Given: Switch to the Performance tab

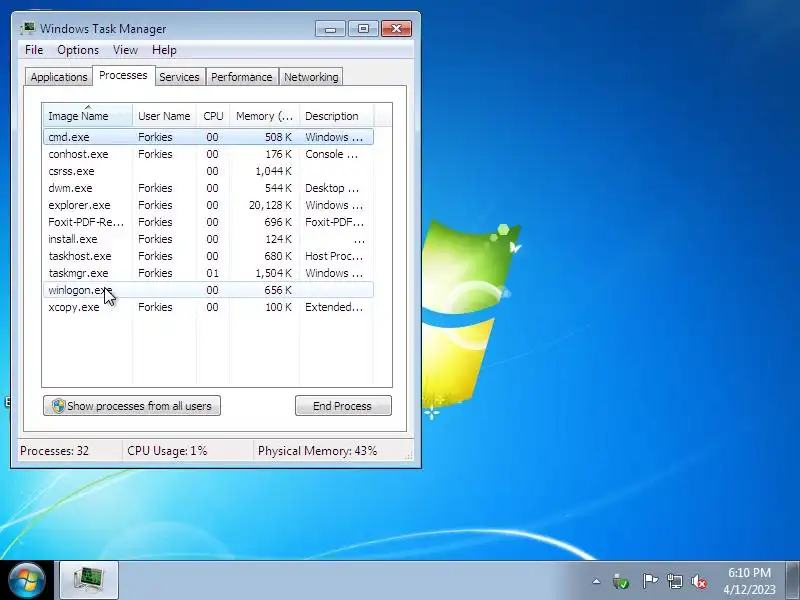Looking at the screenshot, I should coord(242,77).
